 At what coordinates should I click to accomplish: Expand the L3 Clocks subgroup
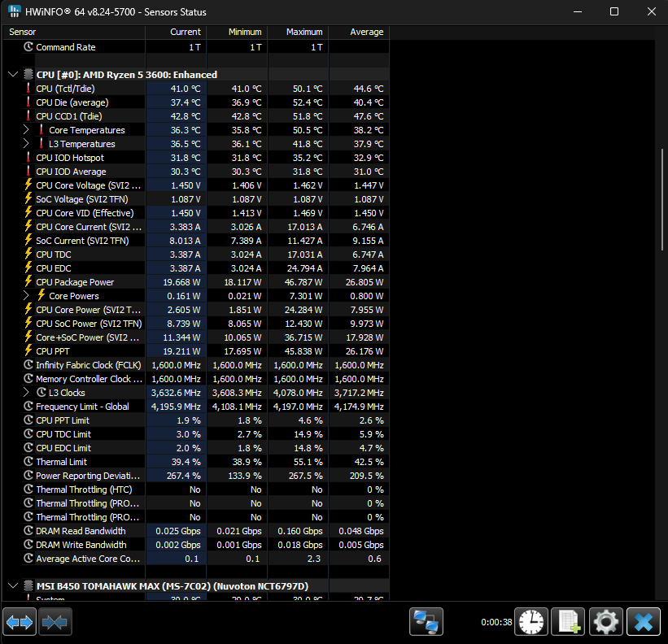click(26, 392)
